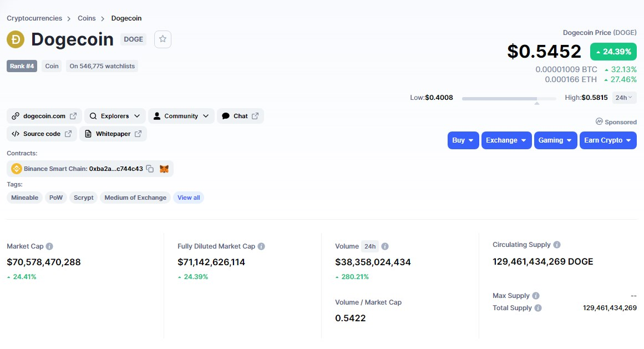Select the PoW tag

[x=56, y=198]
